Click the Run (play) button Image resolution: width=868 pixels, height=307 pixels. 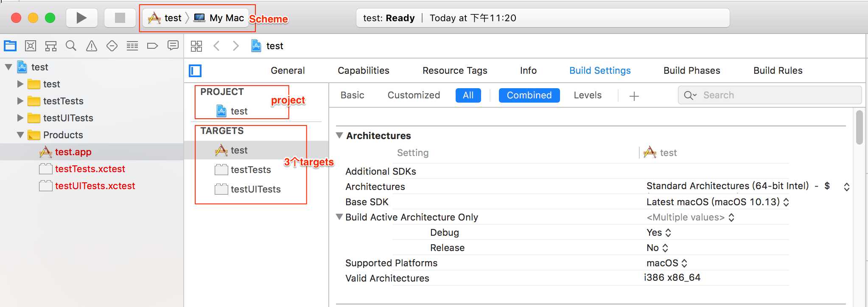(82, 18)
